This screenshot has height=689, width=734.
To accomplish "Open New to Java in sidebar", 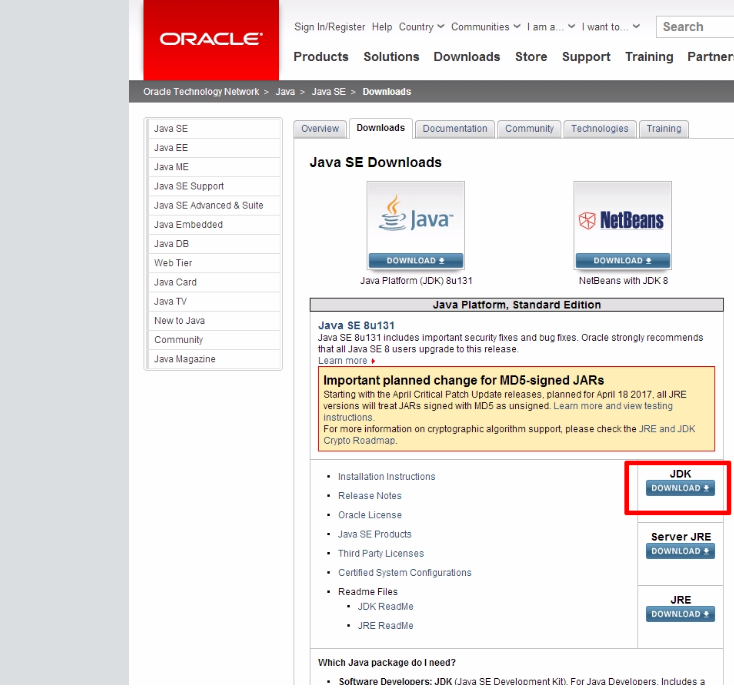I will (x=214, y=321).
